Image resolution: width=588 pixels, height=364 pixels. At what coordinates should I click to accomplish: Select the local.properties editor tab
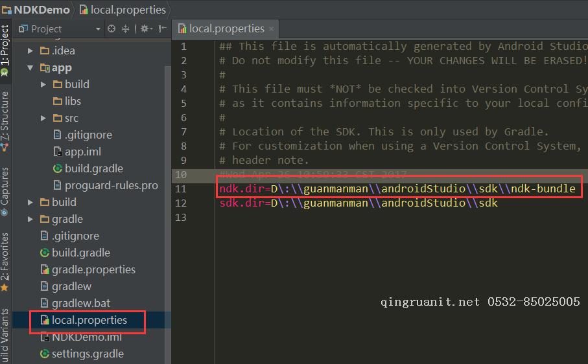tap(226, 29)
